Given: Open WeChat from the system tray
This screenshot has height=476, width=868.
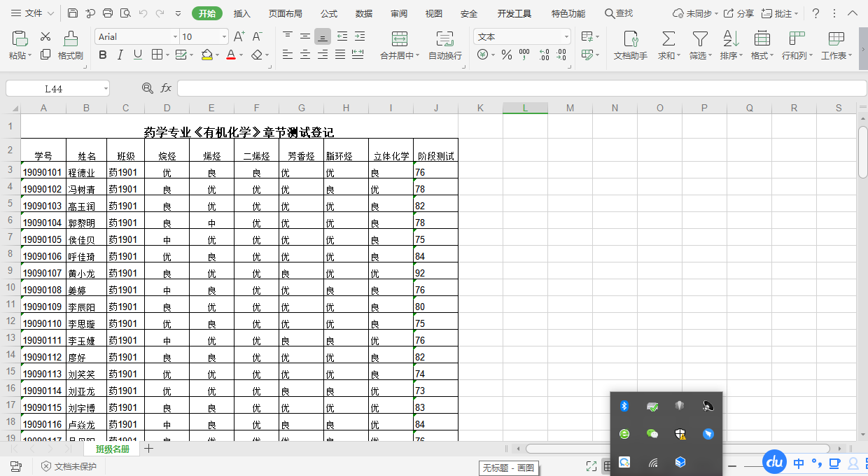Looking at the screenshot, I should coord(652,434).
